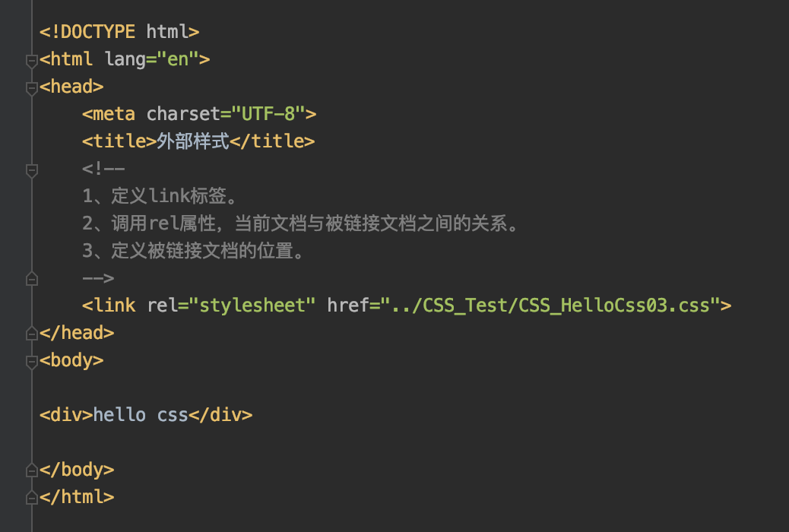Open the CSS_HelloCss03.css href path
Image resolution: width=789 pixels, height=532 pixels.
[x=551, y=305]
